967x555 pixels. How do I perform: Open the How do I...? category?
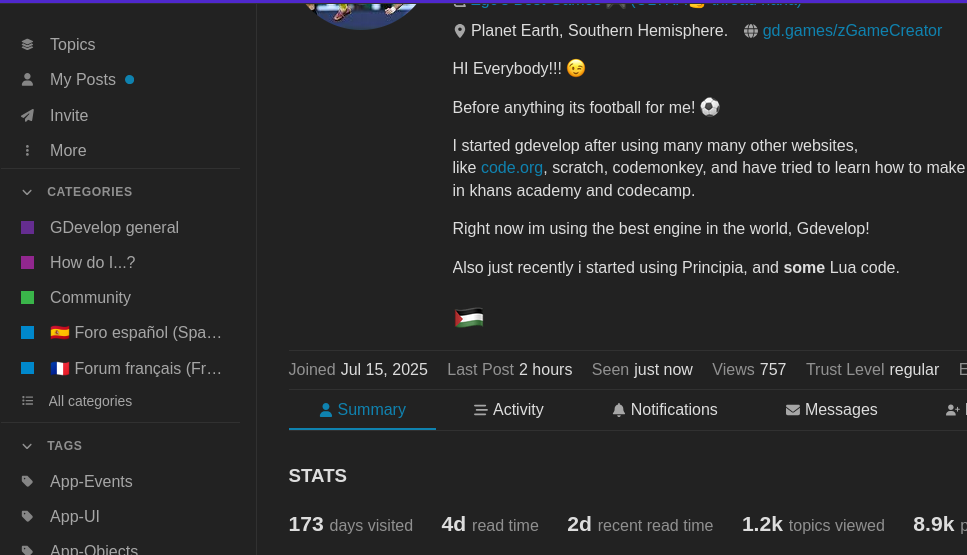(x=92, y=263)
